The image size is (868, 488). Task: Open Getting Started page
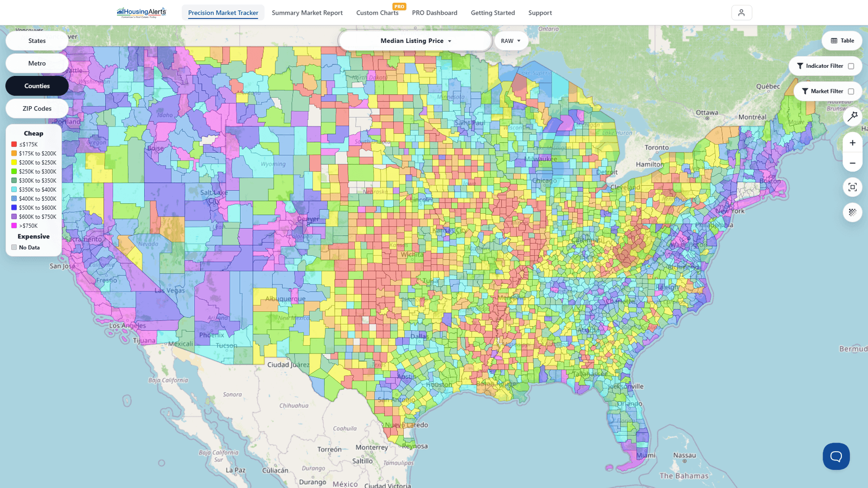pos(493,12)
